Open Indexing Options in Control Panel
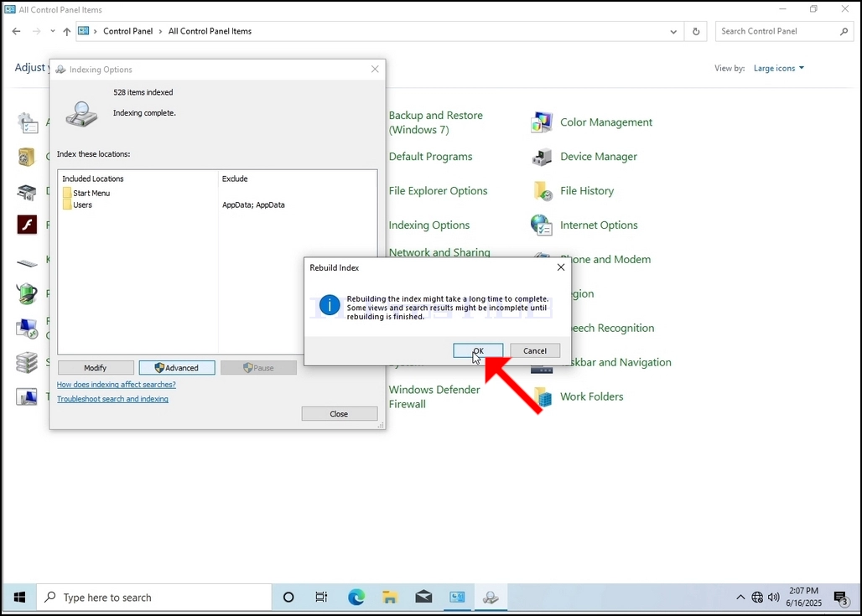Viewport: 862px width, 616px height. tap(429, 225)
